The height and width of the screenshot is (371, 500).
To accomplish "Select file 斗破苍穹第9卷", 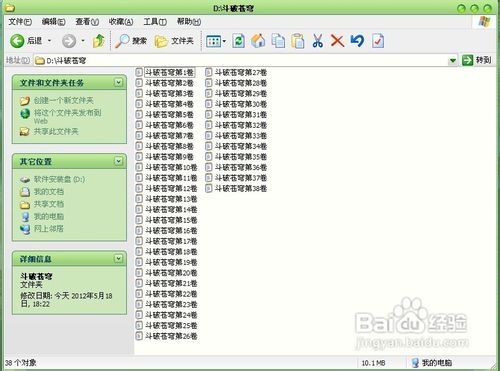I will pyautogui.click(x=169, y=157).
